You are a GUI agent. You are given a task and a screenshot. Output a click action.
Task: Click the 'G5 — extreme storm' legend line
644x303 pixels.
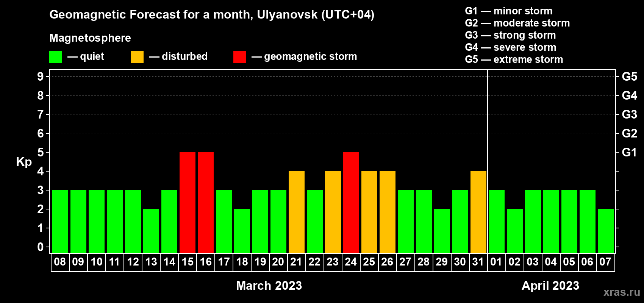(514, 59)
